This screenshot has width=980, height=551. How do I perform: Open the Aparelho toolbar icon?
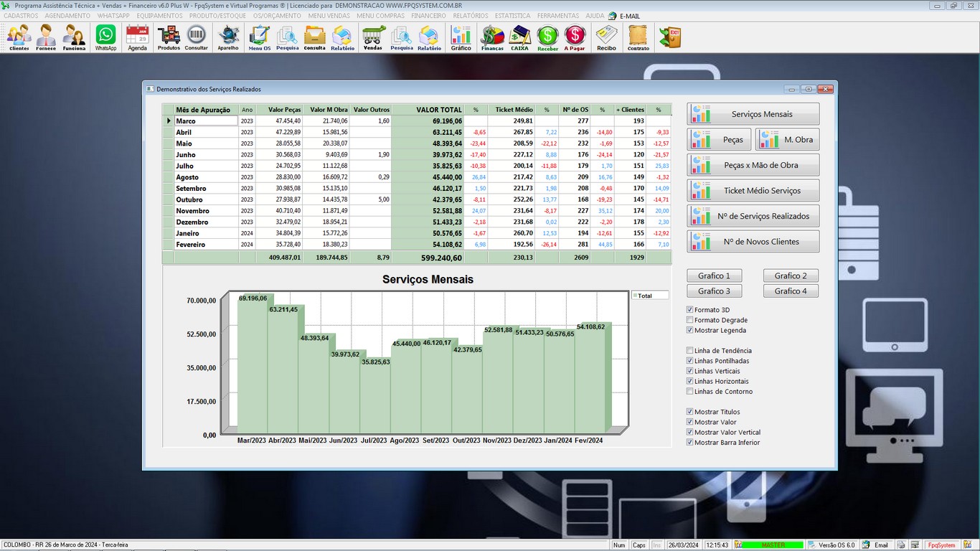click(228, 37)
